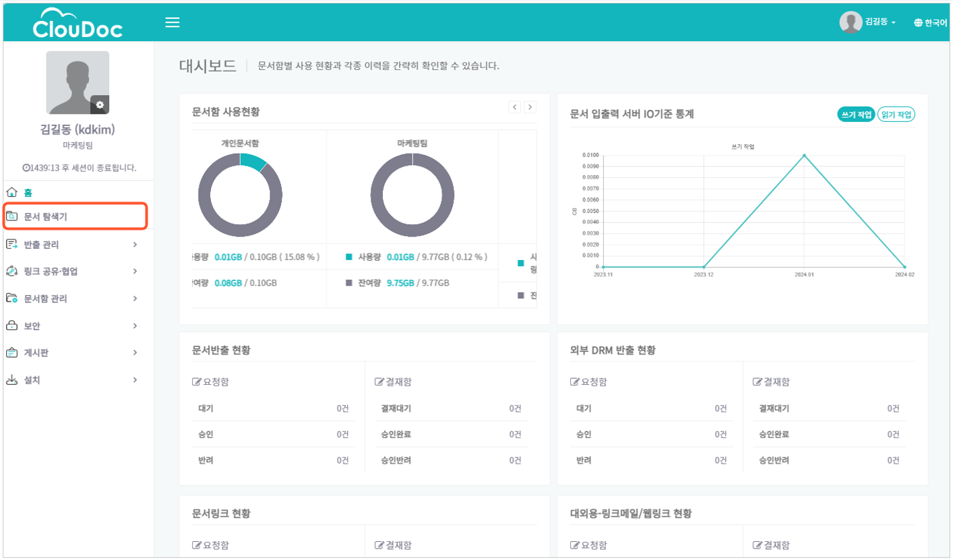Click the document box management icon
The height and width of the screenshot is (560, 953).
point(11,298)
